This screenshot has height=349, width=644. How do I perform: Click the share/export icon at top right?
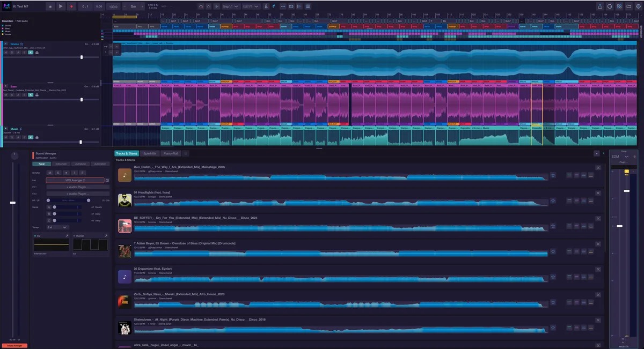pyautogui.click(x=600, y=6)
